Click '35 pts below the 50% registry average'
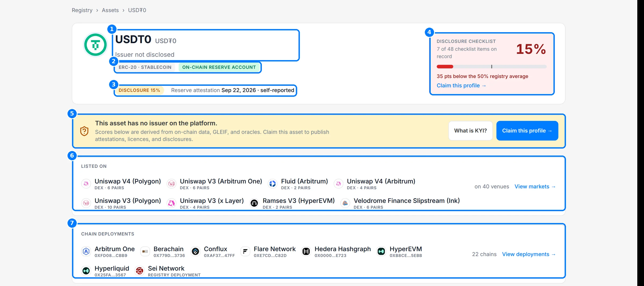Image resolution: width=644 pixels, height=286 pixels. [x=482, y=76]
